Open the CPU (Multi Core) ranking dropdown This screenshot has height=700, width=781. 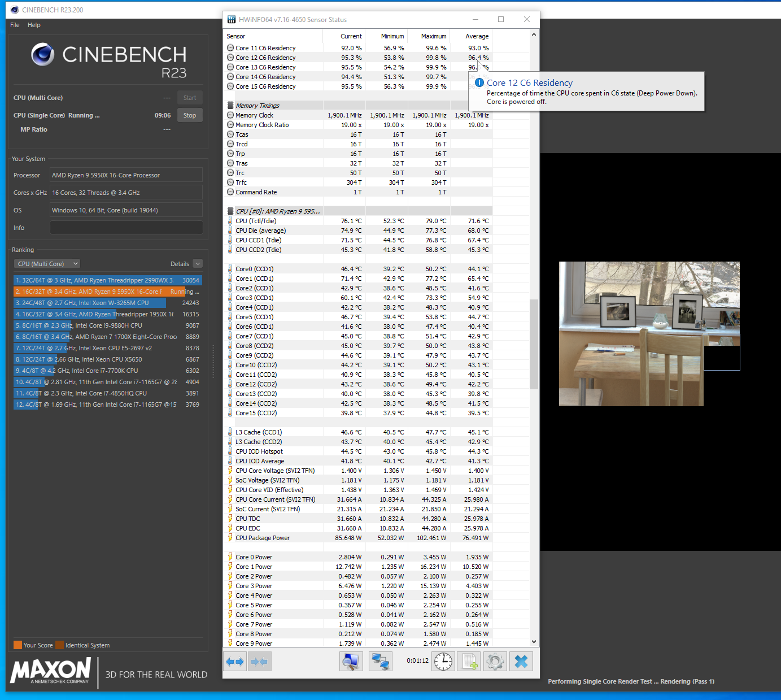coord(47,264)
